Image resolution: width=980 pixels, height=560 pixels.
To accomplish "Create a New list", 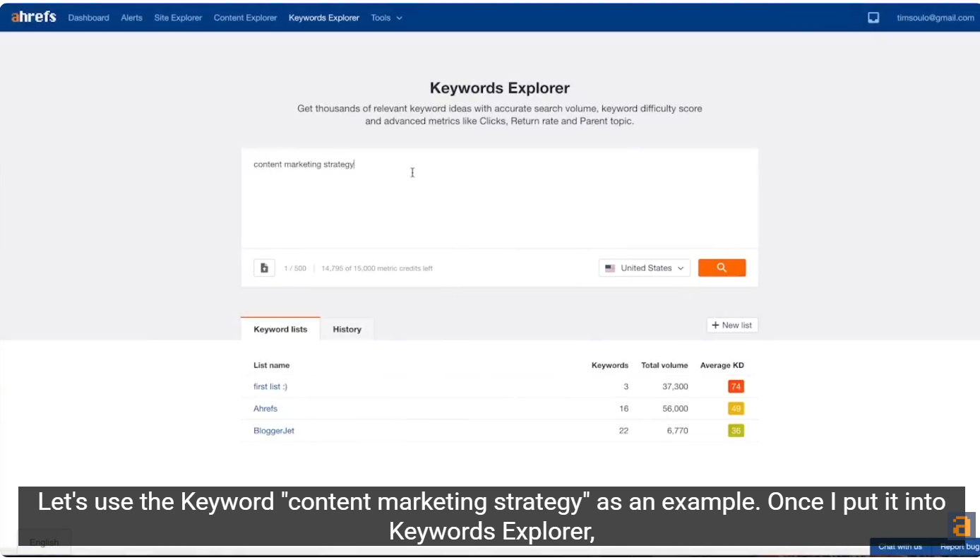I will [732, 325].
